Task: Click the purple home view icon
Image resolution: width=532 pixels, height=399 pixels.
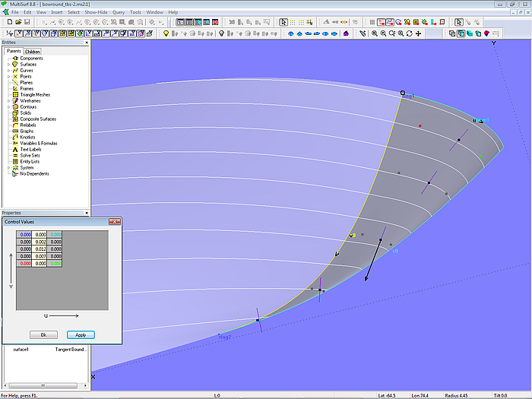Action: 347,33
